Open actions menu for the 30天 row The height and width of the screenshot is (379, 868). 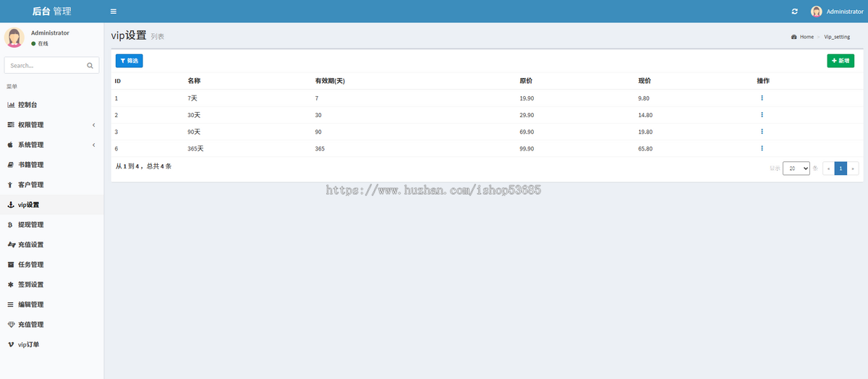coord(762,115)
